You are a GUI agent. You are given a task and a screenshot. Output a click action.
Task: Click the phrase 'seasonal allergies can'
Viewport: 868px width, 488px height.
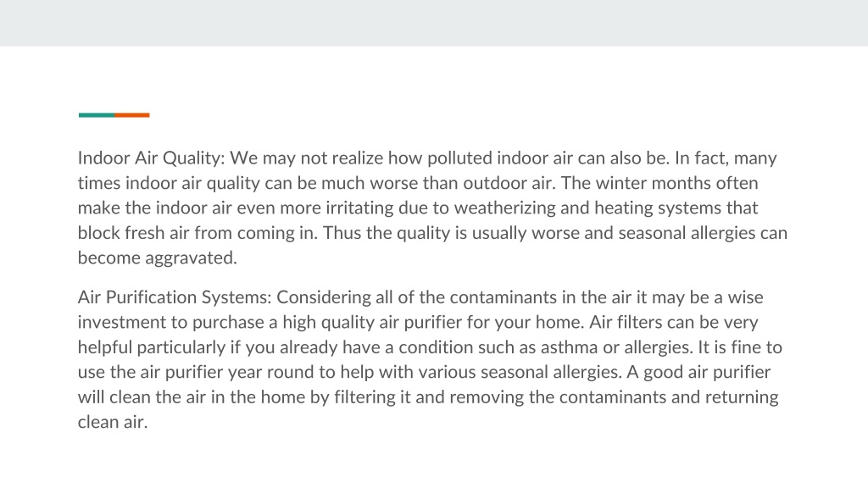[703, 233]
